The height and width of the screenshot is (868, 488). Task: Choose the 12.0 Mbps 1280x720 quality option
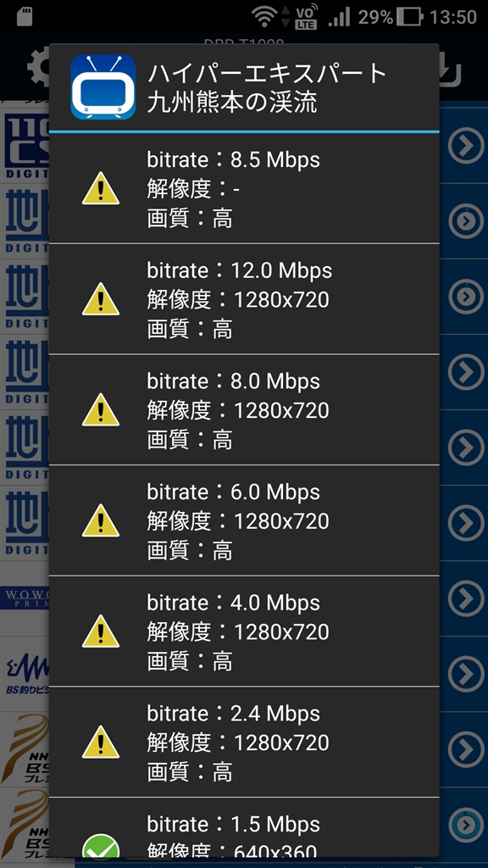tap(244, 299)
